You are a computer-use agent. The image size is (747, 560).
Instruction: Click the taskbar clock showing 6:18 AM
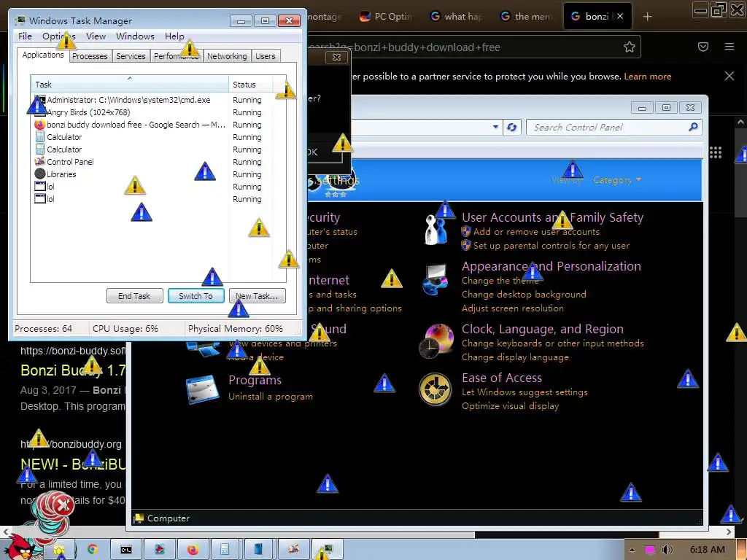[x=708, y=550]
